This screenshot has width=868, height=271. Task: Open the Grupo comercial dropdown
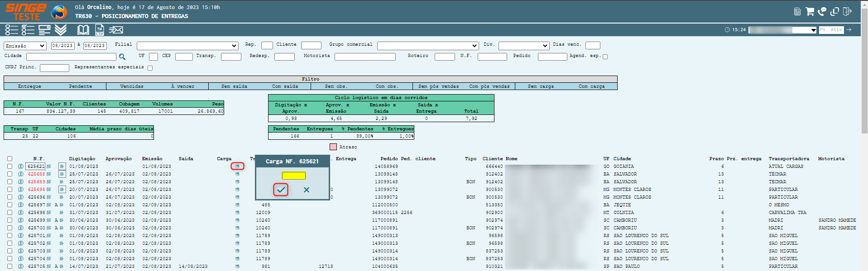coord(428,46)
